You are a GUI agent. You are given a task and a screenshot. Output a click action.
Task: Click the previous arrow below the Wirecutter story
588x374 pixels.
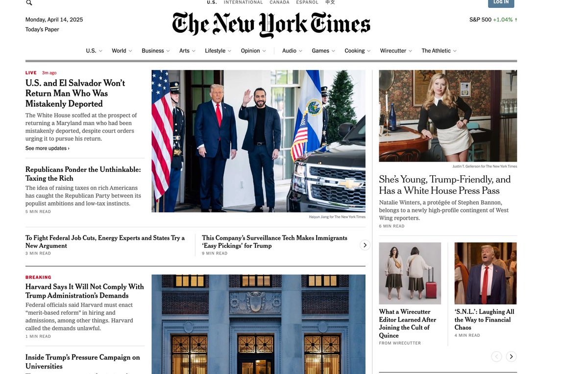[496, 356]
